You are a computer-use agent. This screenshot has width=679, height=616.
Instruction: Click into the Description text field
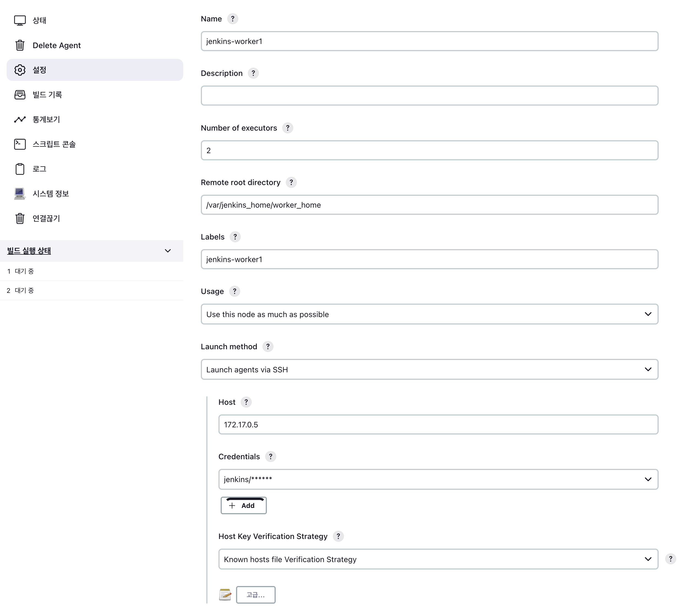pos(429,96)
